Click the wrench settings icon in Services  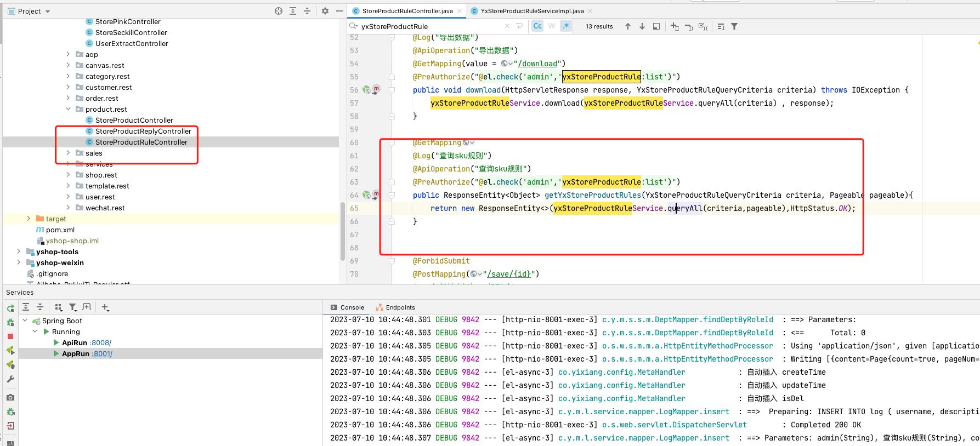(10, 379)
